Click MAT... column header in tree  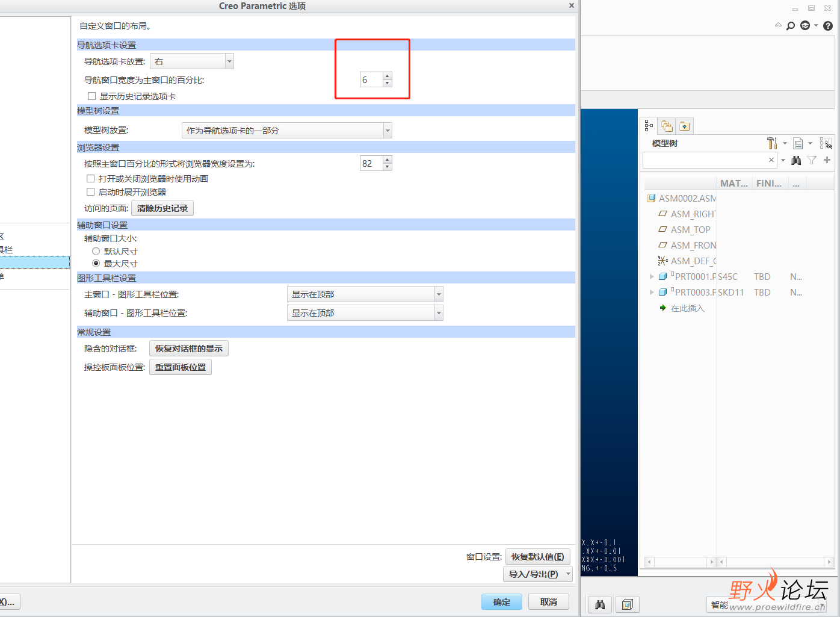coord(733,184)
